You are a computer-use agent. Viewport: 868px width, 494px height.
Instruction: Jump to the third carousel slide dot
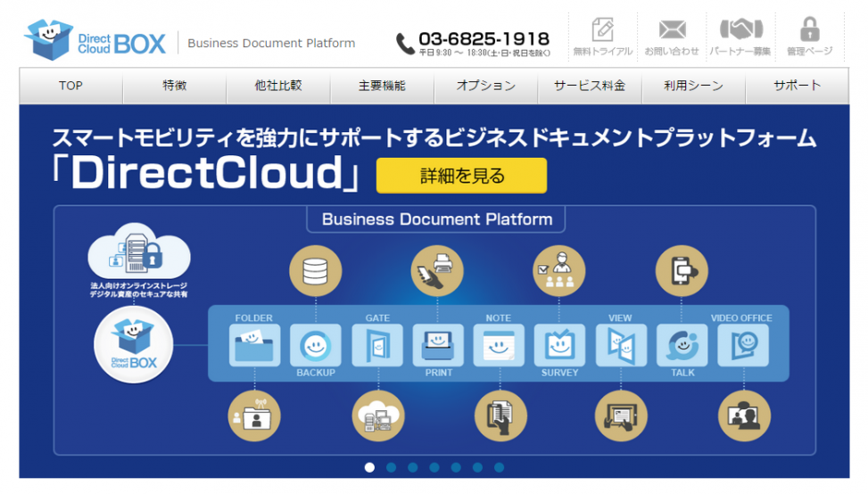[413, 467]
